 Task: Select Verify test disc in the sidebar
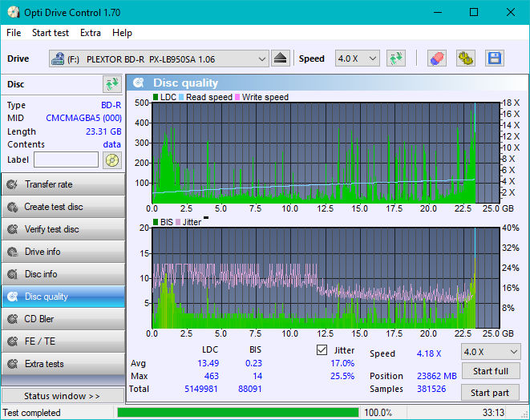(x=63, y=229)
